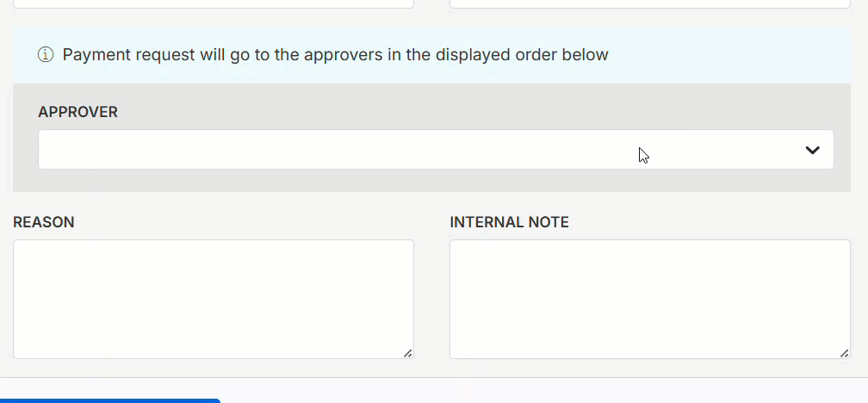Screen dimensions: 868x403
Task: Click the APPROVER field label
Action: 78,112
